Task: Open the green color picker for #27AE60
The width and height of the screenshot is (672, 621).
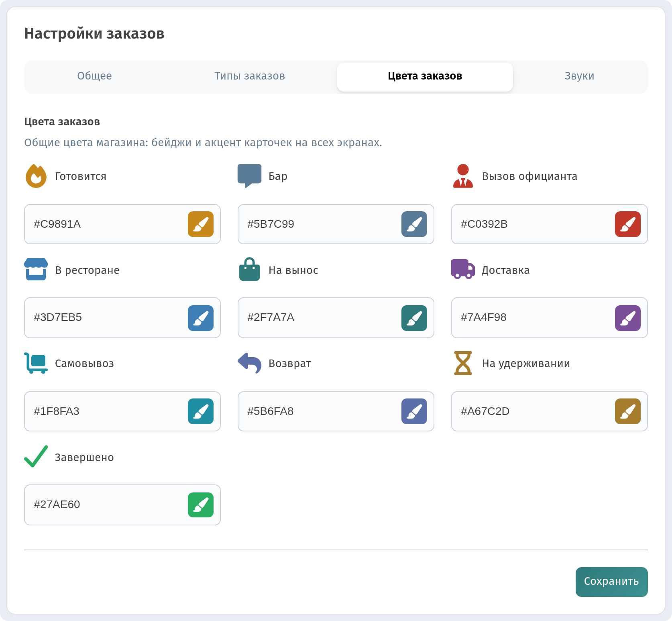Action: pyautogui.click(x=201, y=505)
